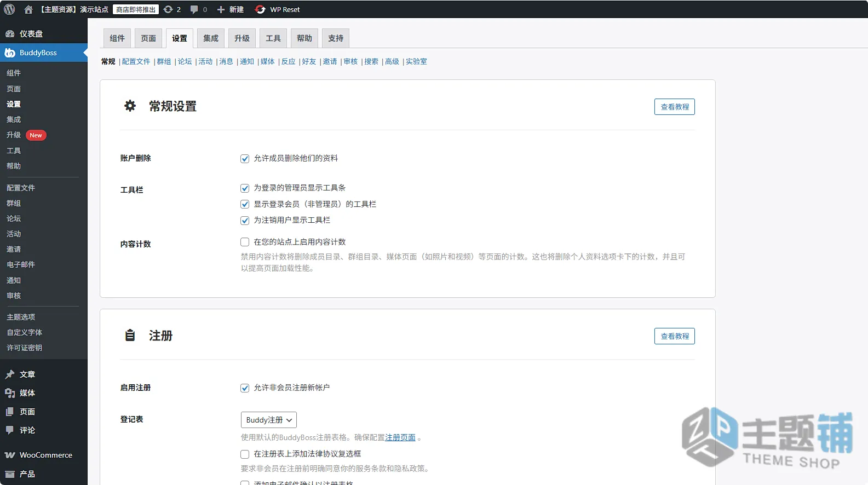This screenshot has height=485, width=868.
Task: Open the Buddy注册 dropdown
Action: tap(269, 420)
